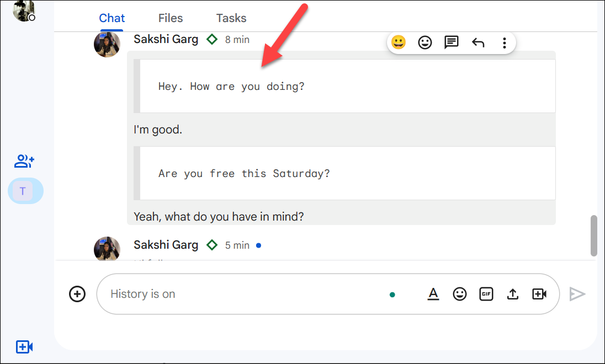The width and height of the screenshot is (605, 364).
Task: Start a video meeting from the message bar
Action: (539, 294)
